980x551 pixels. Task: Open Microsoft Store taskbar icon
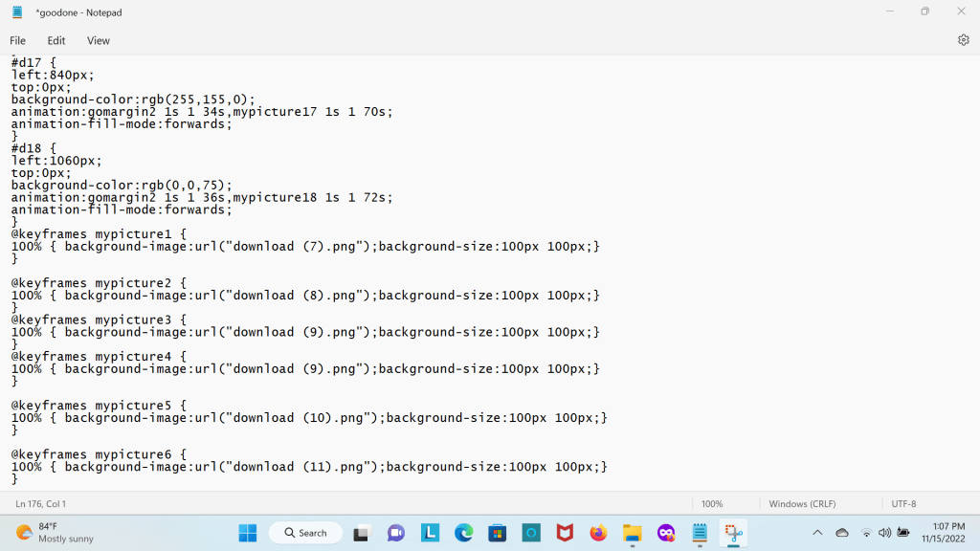click(497, 533)
